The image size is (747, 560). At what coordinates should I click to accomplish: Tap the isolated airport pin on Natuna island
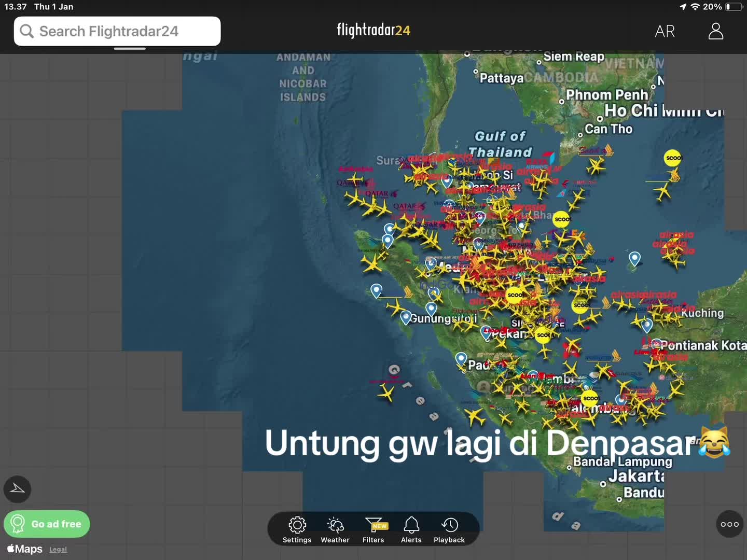tap(634, 258)
